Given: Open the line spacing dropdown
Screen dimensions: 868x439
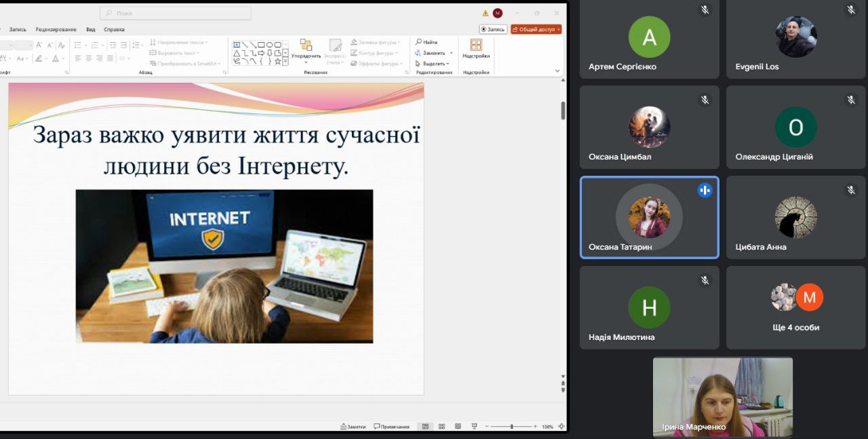Looking at the screenshot, I should (142, 45).
